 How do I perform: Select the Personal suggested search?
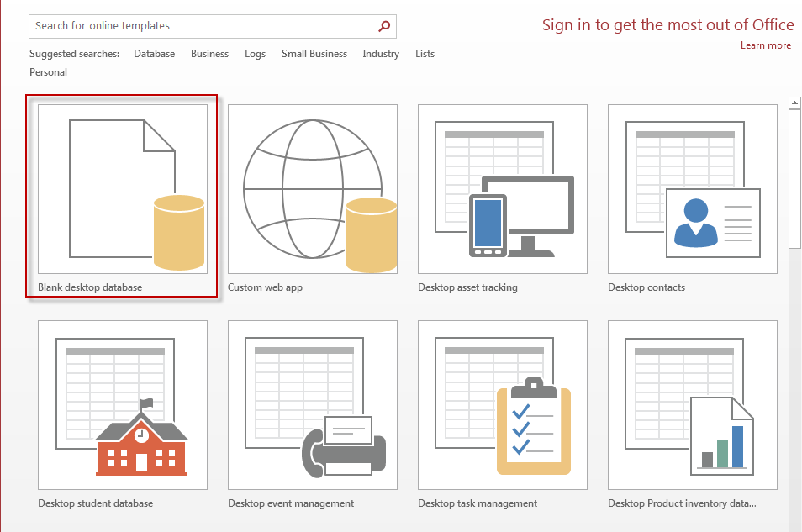(48, 72)
